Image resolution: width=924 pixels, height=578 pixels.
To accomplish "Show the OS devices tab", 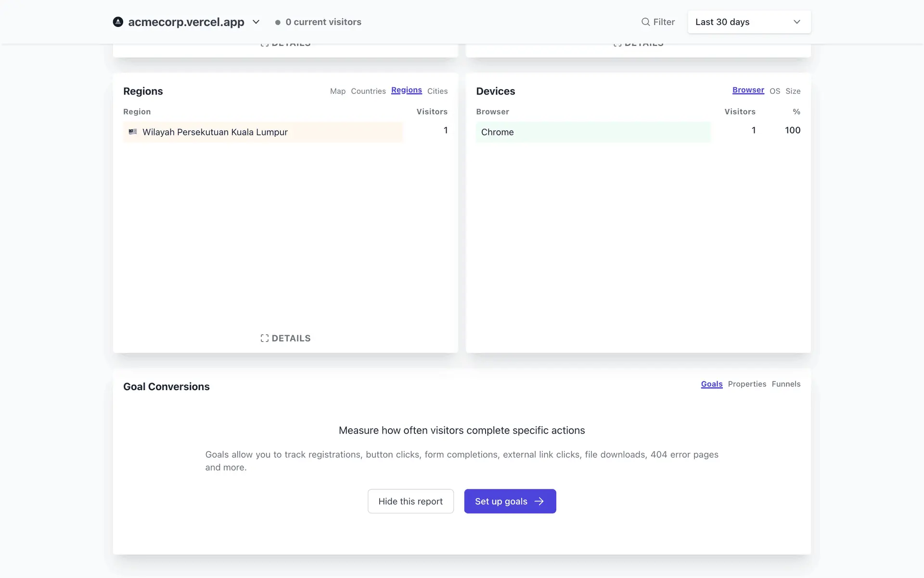I will click(774, 91).
